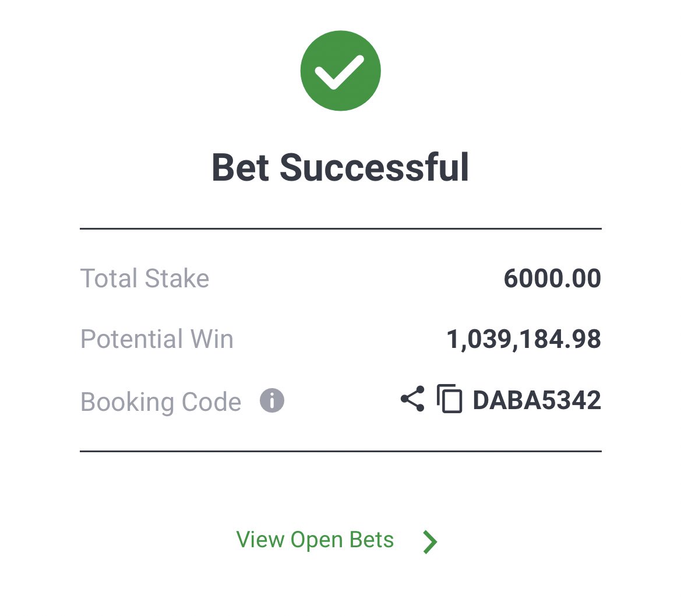Expand using the green chevron arrow
The height and width of the screenshot is (616, 681).
pos(430,542)
